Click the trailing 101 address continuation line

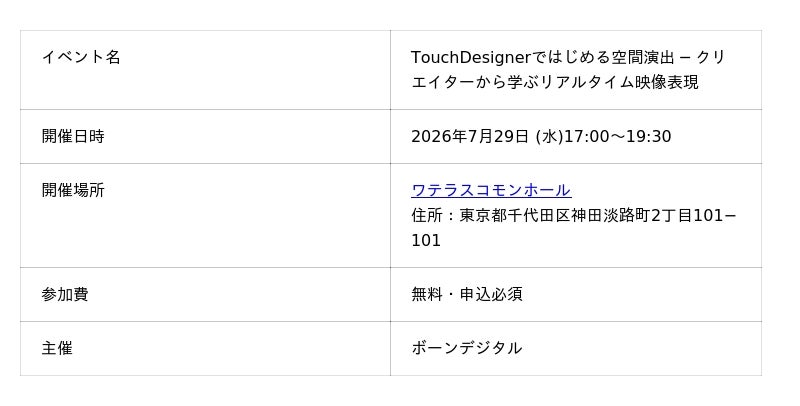point(426,240)
